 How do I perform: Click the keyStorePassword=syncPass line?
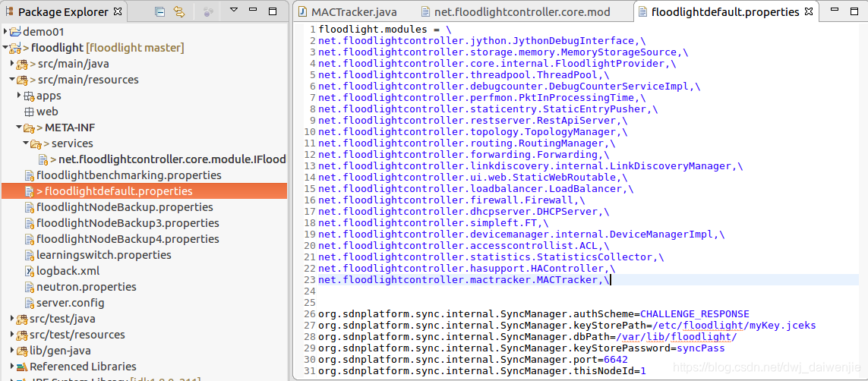[x=522, y=348]
